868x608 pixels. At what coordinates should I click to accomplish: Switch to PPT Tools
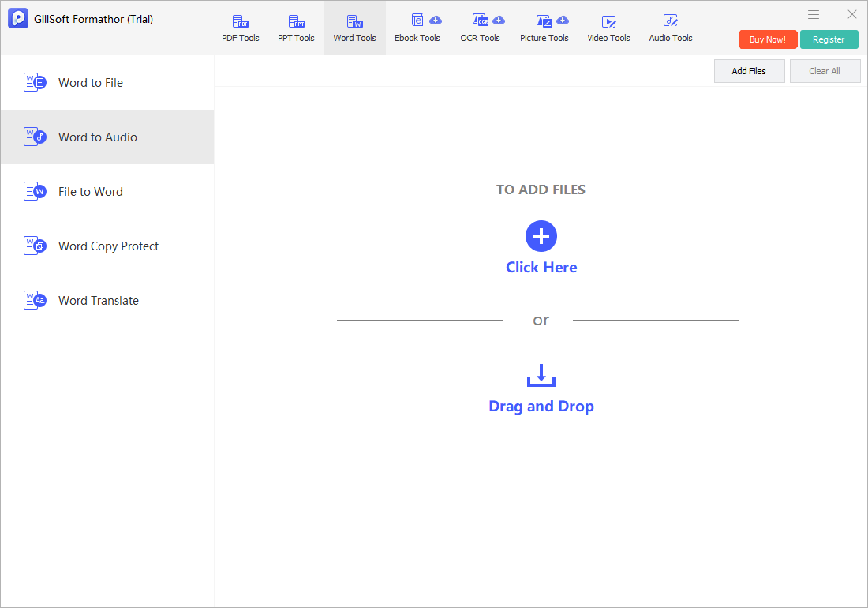click(x=296, y=28)
